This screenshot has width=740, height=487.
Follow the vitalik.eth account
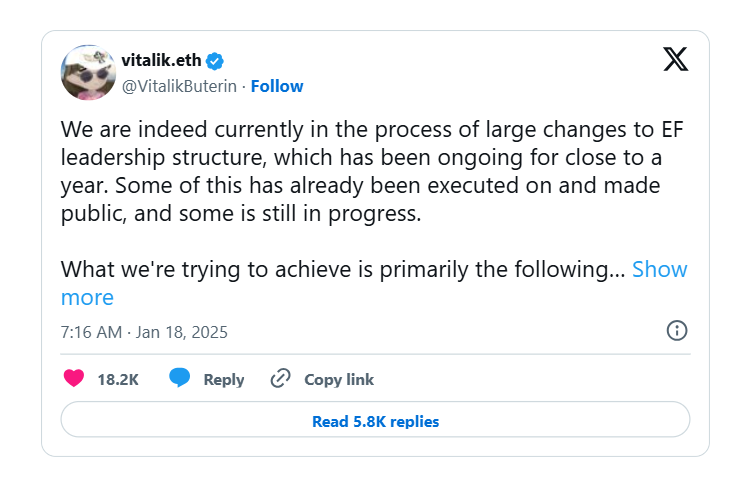(277, 86)
